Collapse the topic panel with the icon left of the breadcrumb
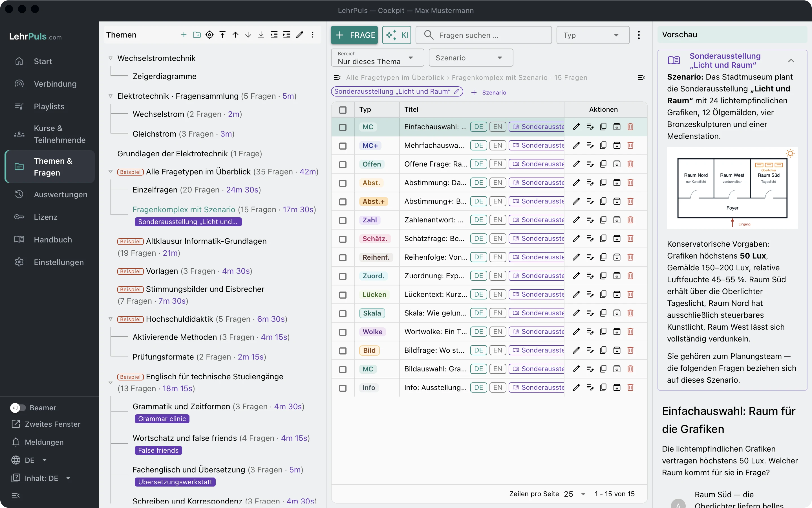 [x=337, y=78]
